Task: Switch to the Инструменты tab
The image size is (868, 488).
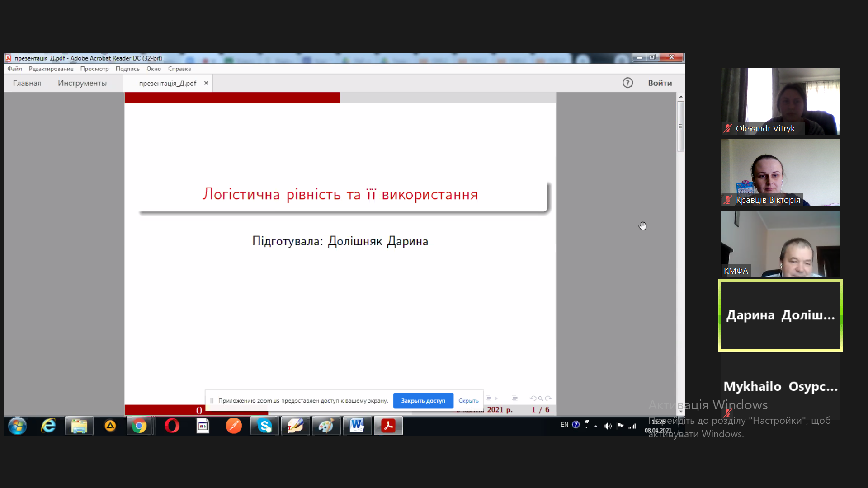Action: (82, 83)
